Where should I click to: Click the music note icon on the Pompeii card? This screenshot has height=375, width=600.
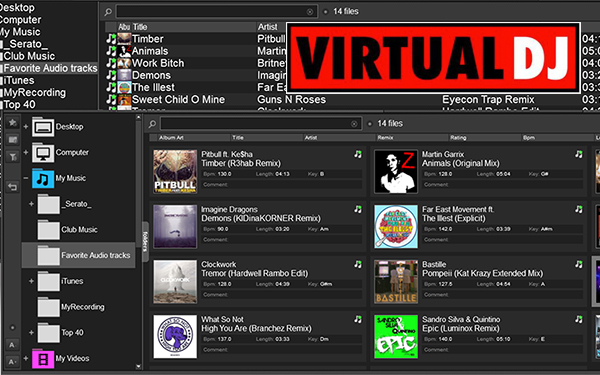tap(579, 264)
